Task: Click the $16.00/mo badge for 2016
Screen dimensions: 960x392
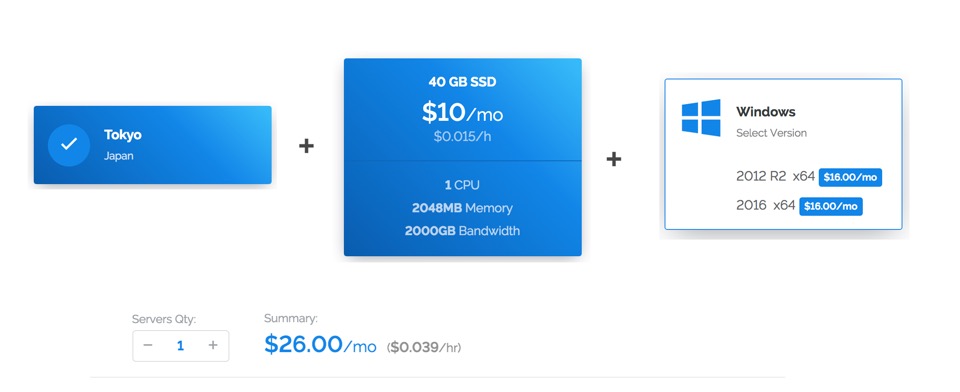Action: click(831, 206)
